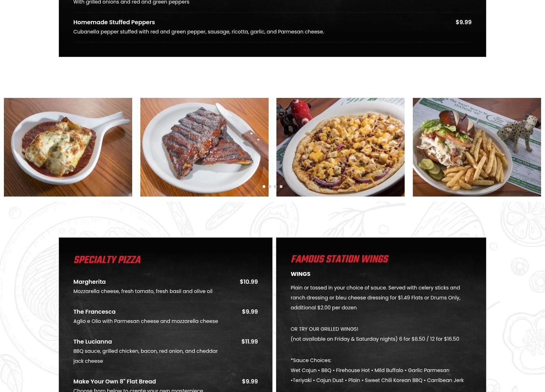The width and height of the screenshot is (545, 392).
Task: Select the second carousel pagination dot
Action: (270, 187)
